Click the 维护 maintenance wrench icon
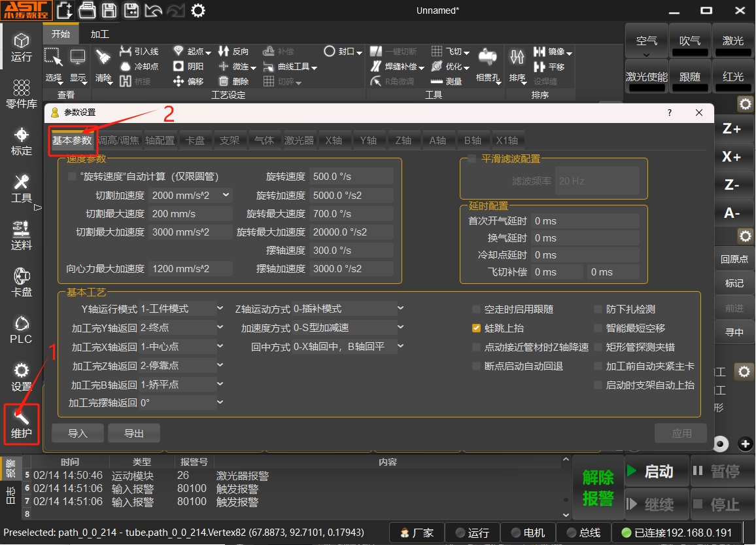Viewport: 756px width, 545px height. point(21,423)
